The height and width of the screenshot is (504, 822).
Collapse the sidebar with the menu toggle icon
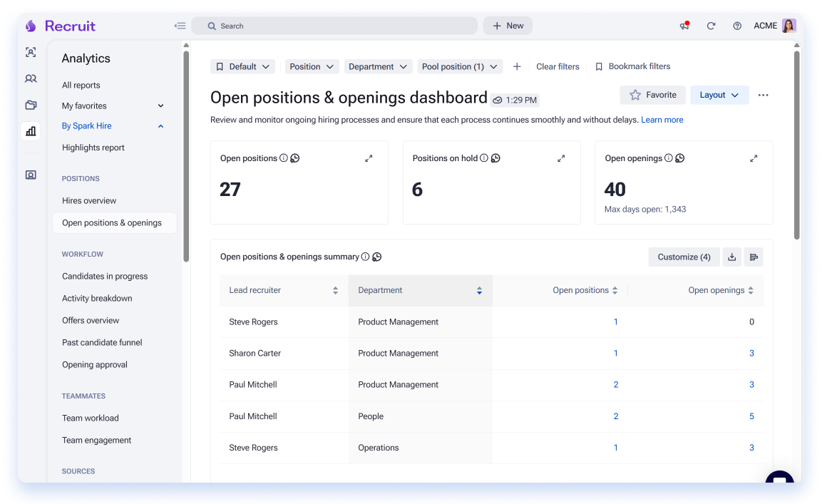pos(180,26)
